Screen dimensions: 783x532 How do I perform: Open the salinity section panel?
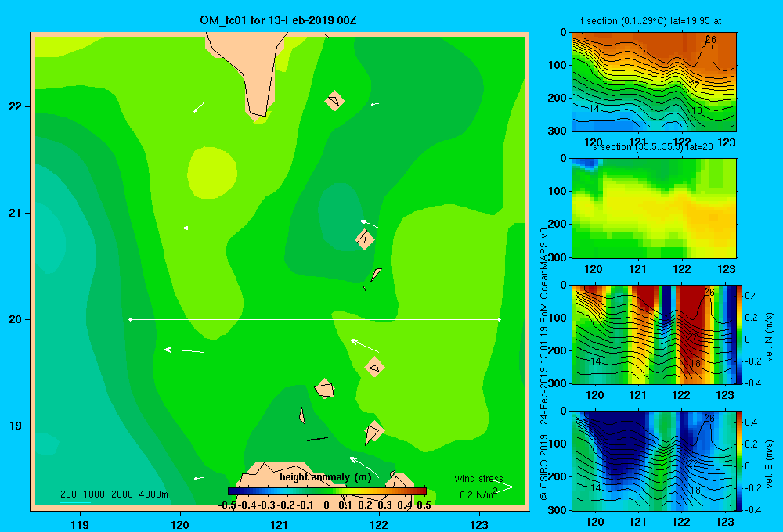pyautogui.click(x=654, y=208)
